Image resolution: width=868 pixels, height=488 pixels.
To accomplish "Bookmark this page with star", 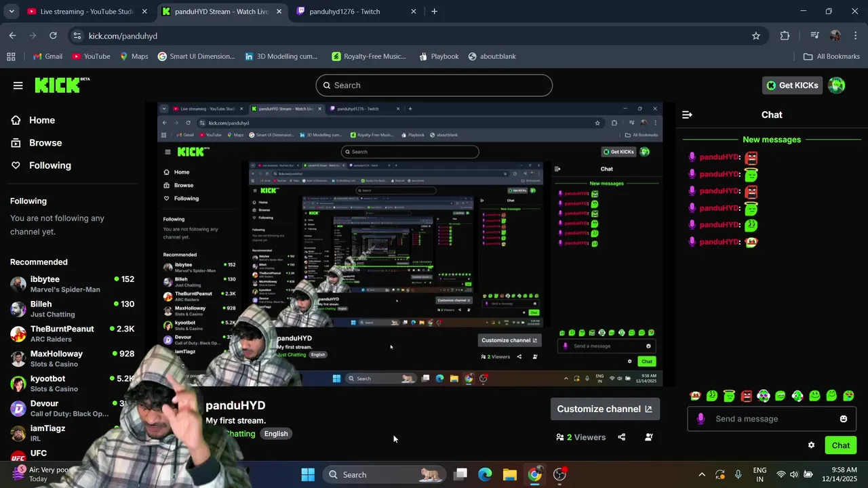I will pos(756,36).
